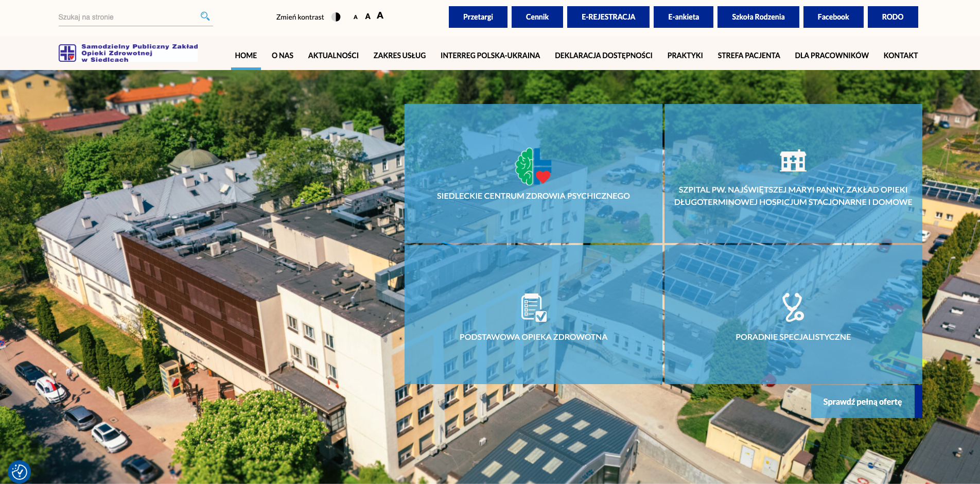
Task: Open the Cennik button
Action: [537, 17]
